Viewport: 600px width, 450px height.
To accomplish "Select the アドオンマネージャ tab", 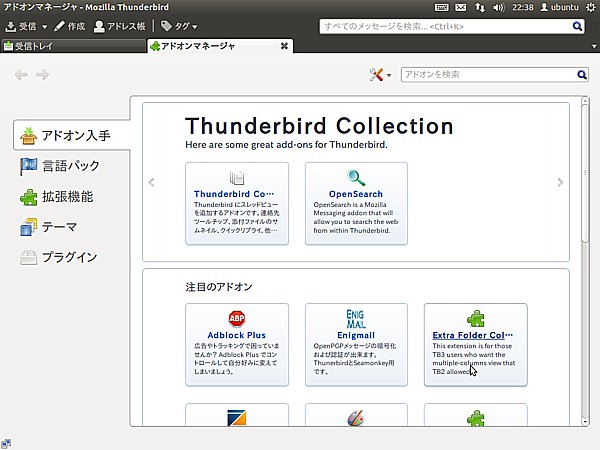I will tap(220, 46).
